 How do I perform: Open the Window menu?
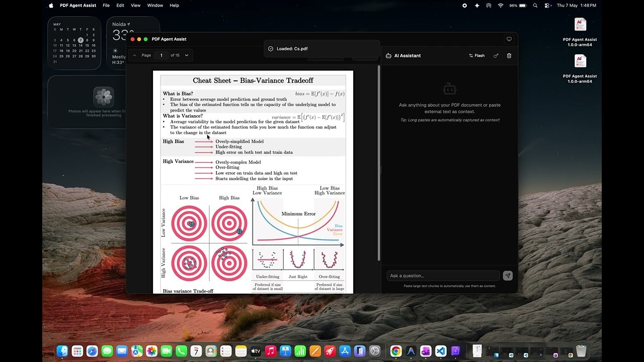pos(155,6)
